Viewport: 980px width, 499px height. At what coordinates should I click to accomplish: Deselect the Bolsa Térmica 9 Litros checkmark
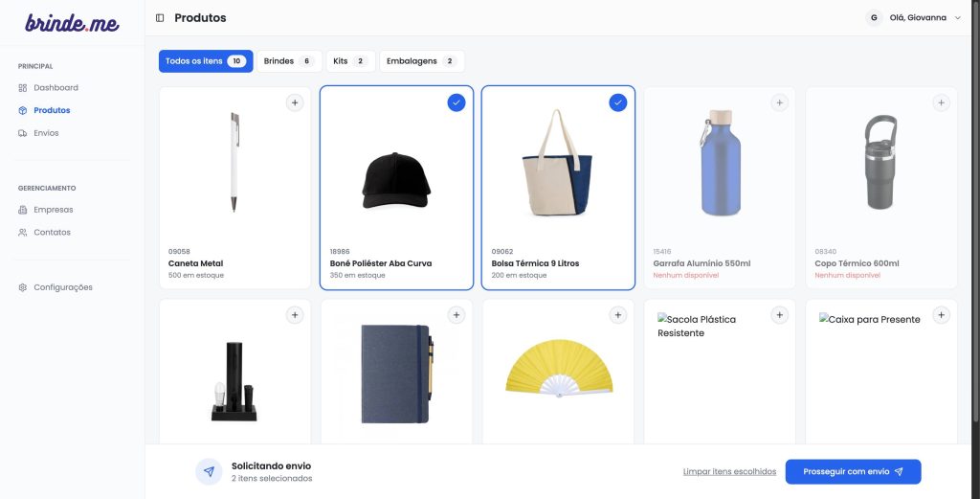(x=617, y=102)
